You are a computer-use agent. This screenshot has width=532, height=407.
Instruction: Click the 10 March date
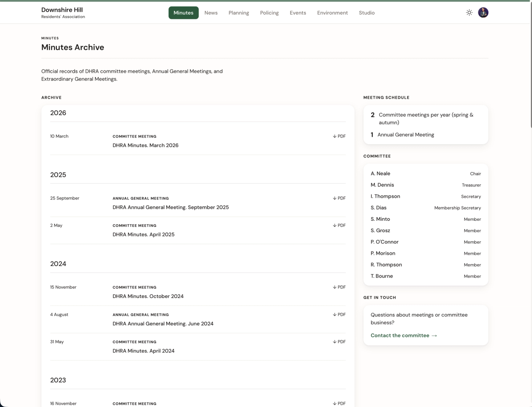pyautogui.click(x=59, y=136)
